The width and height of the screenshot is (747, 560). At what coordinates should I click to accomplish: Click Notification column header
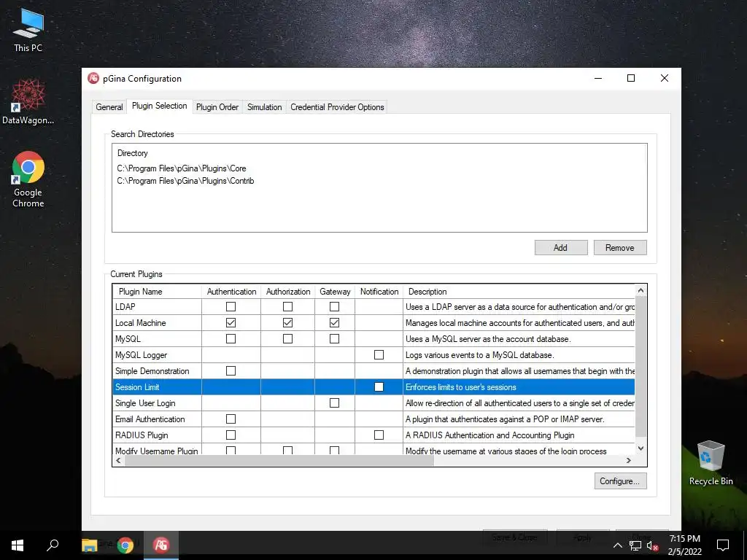[x=379, y=292]
